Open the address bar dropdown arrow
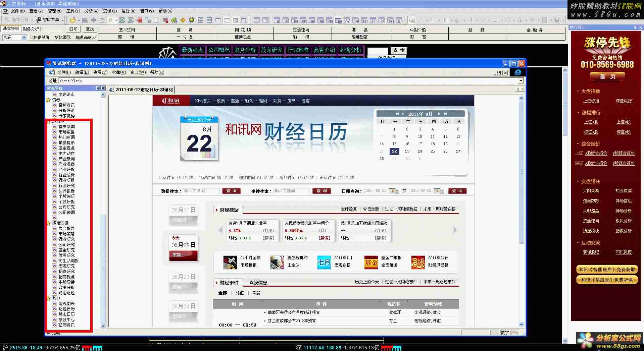 click(x=521, y=81)
